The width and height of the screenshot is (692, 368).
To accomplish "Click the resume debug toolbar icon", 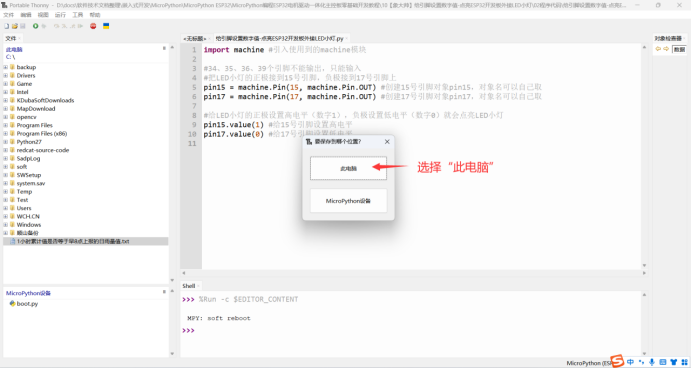I will pos(80,26).
